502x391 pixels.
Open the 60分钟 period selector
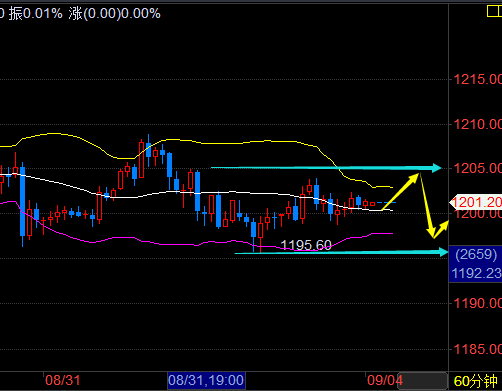pyautogui.click(x=476, y=381)
